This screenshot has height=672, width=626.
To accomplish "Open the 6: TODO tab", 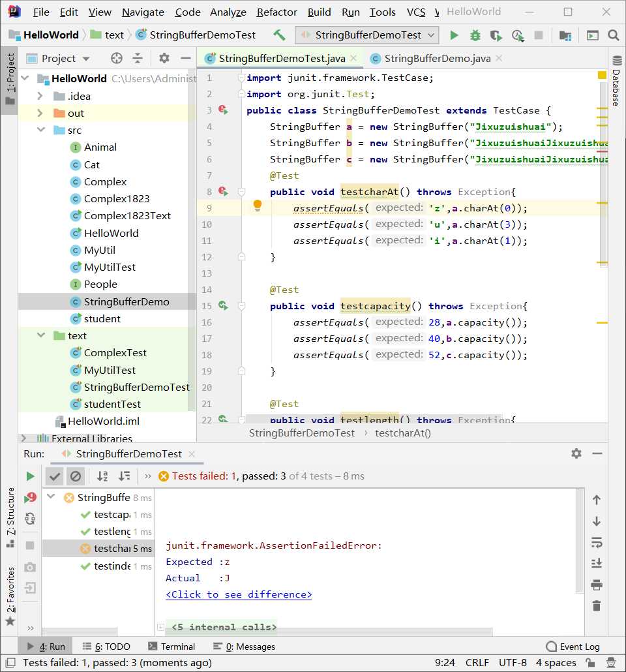I will pos(106,647).
